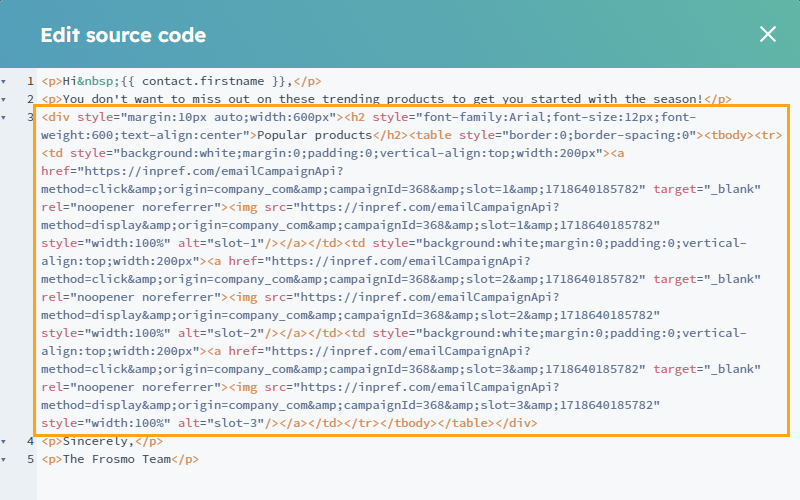Collapse the fold arrow beside line 1
The height and width of the screenshot is (500, 800).
(4, 81)
